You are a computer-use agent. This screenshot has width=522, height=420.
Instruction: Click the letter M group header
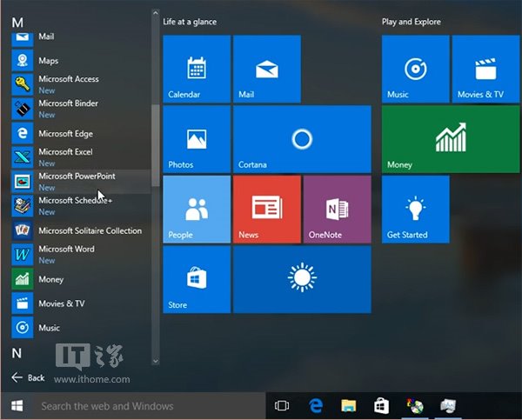(x=17, y=20)
